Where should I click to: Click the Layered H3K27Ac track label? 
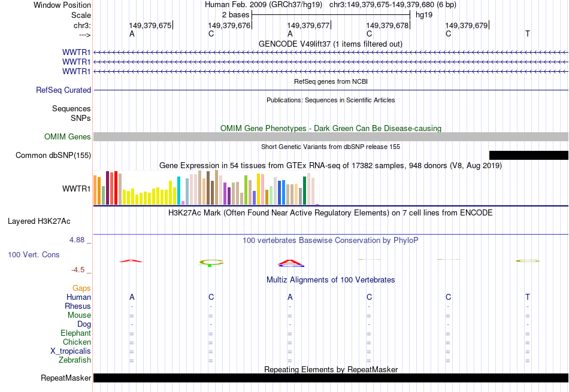click(39, 221)
